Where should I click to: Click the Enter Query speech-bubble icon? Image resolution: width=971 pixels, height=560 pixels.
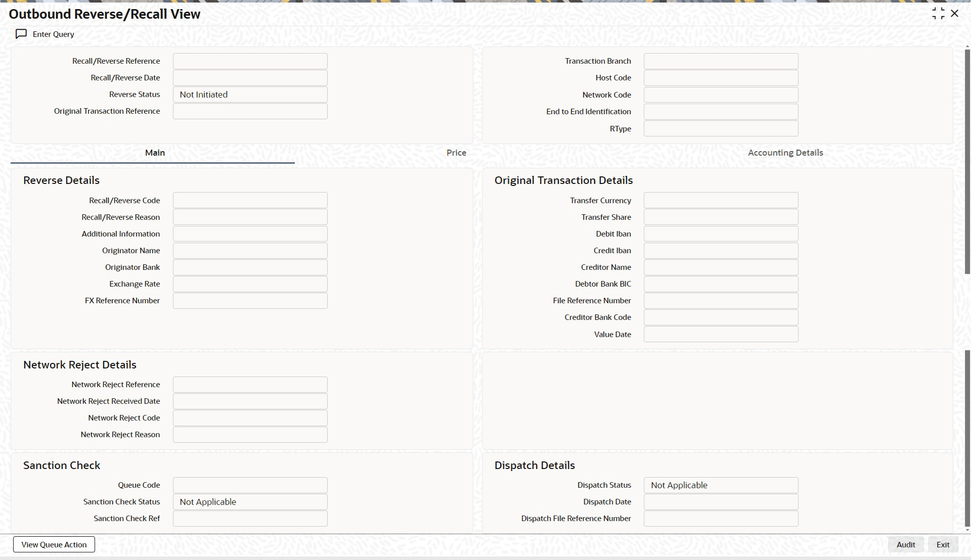[21, 34]
